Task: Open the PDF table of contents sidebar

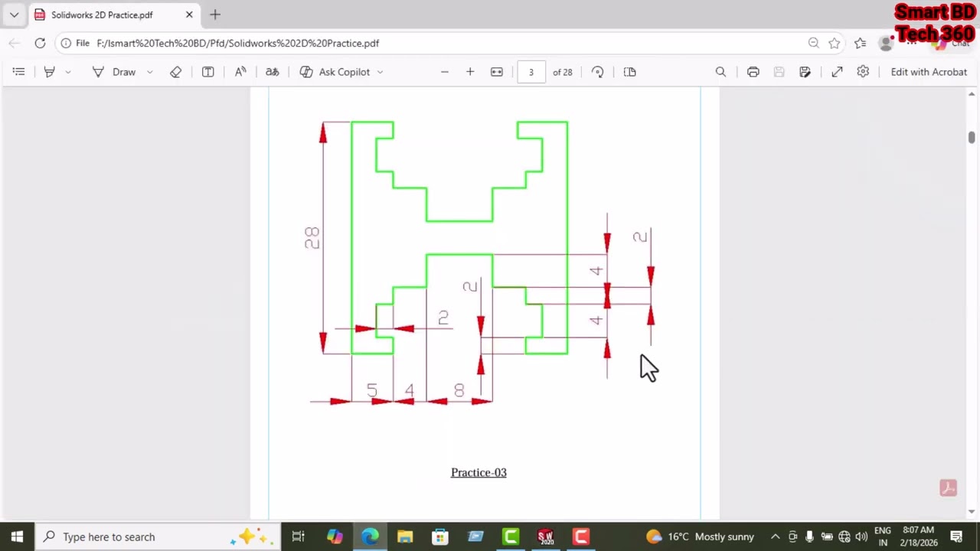Action: coord(19,72)
